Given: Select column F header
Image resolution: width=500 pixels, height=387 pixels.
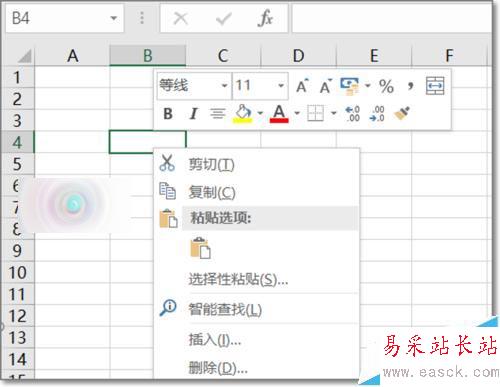Looking at the screenshot, I should (449, 56).
